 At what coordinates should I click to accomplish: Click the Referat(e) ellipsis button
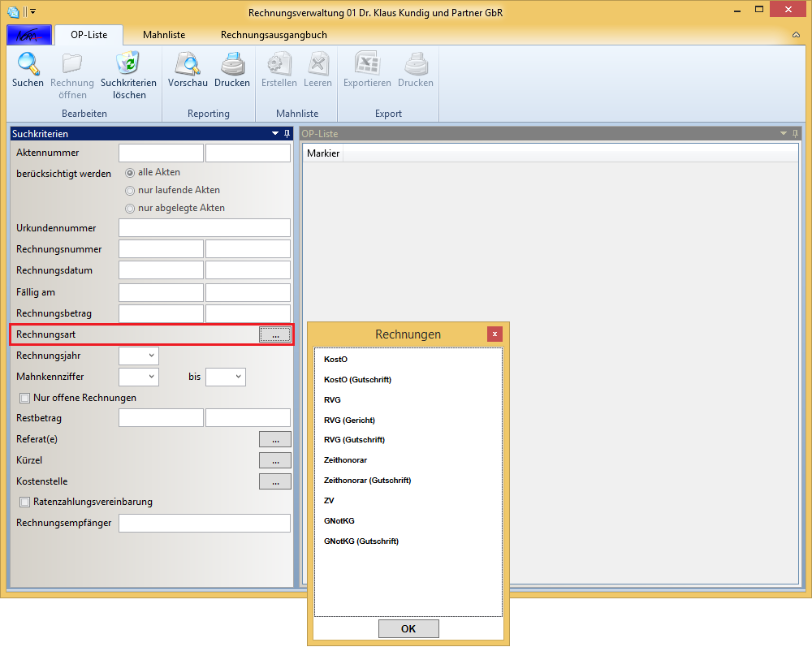[274, 439]
